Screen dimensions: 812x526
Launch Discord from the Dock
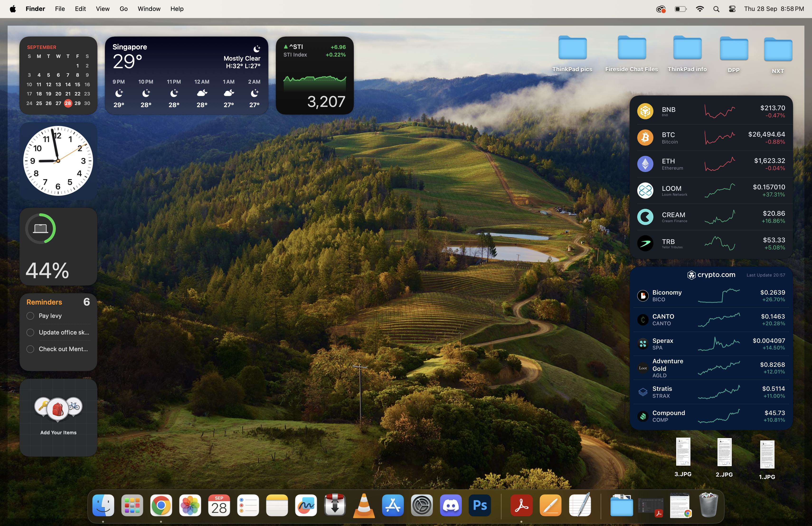[x=451, y=505]
